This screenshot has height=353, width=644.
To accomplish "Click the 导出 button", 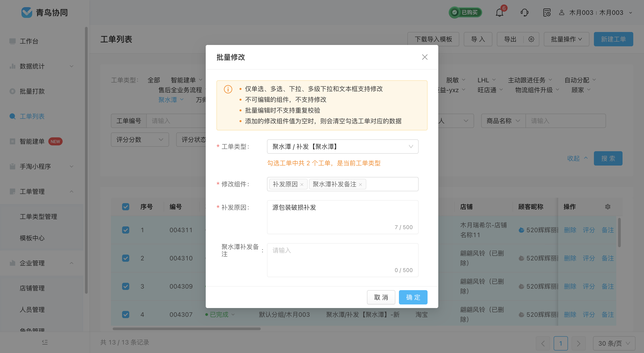I will [510, 39].
